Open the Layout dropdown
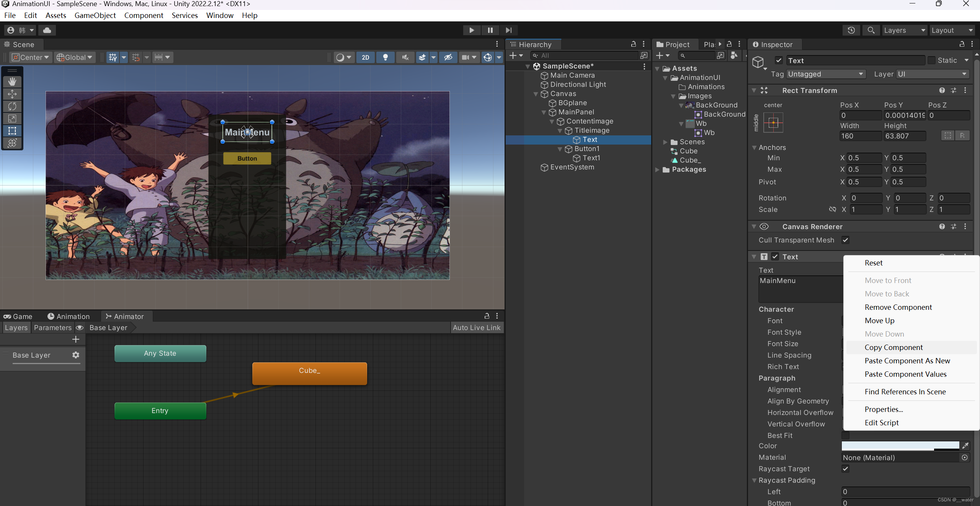The image size is (980, 506). tap(952, 30)
